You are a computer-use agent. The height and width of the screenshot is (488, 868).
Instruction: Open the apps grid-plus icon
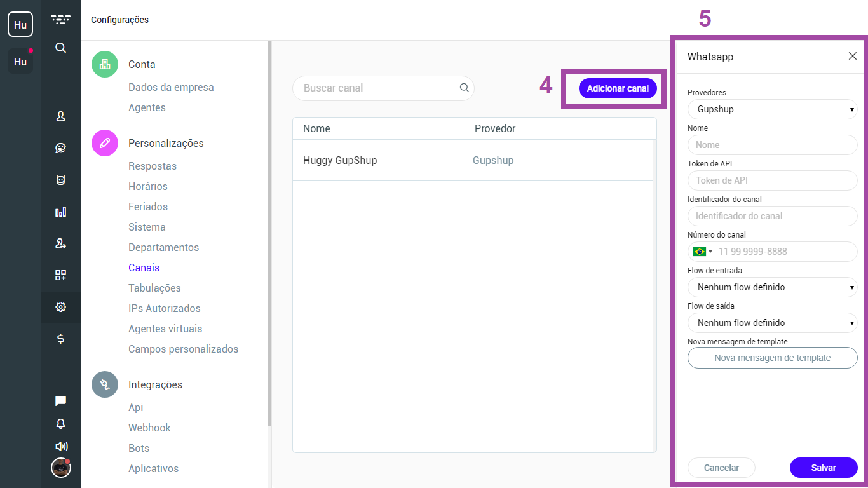coord(60,275)
